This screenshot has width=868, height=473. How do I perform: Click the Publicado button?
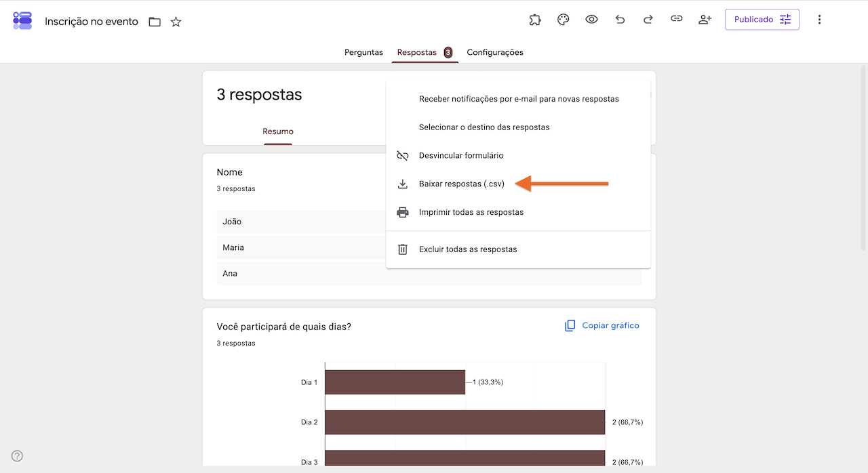coord(762,20)
